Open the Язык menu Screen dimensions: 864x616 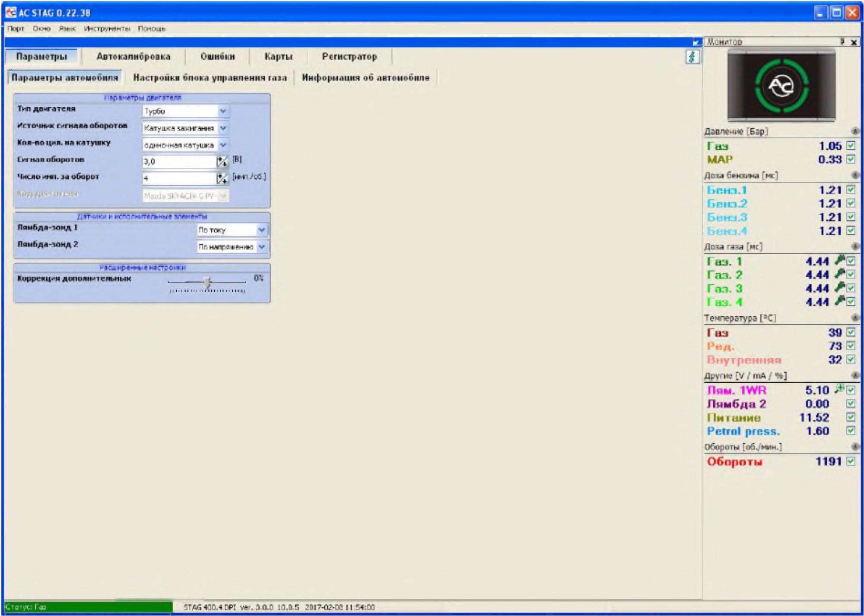[x=67, y=29]
